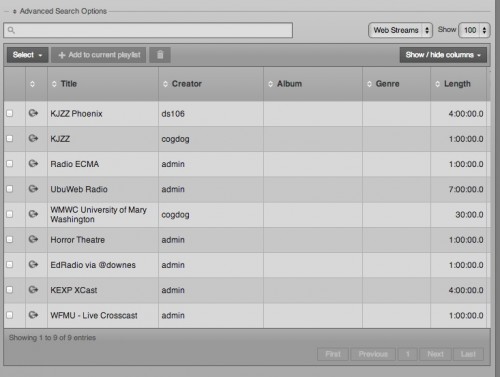The image size is (500, 377).
Task: Sort by the Album column arrows
Action: [271, 84]
